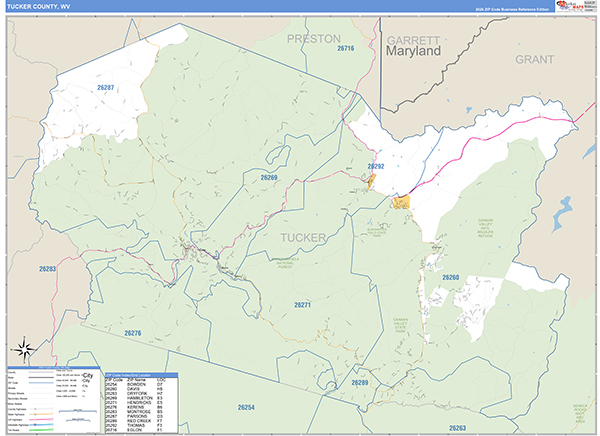
Task: Click the Canaan Valley State Park label
Action: tap(400, 325)
